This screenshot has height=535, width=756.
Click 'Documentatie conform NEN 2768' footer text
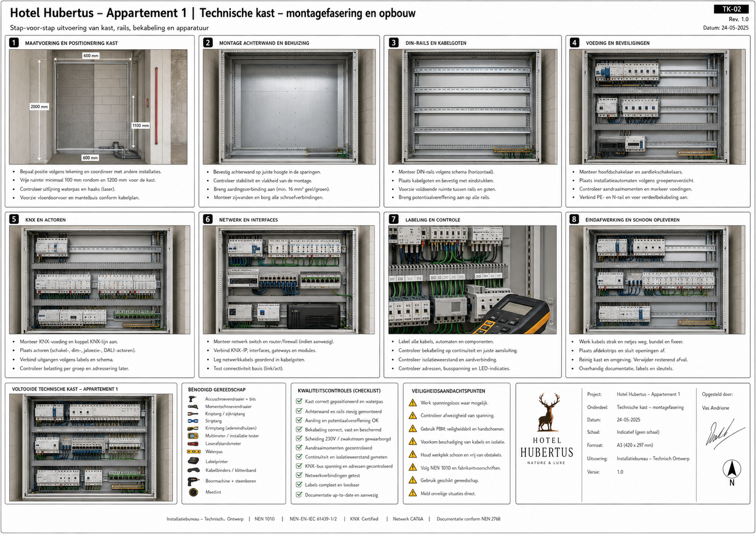[x=469, y=519]
